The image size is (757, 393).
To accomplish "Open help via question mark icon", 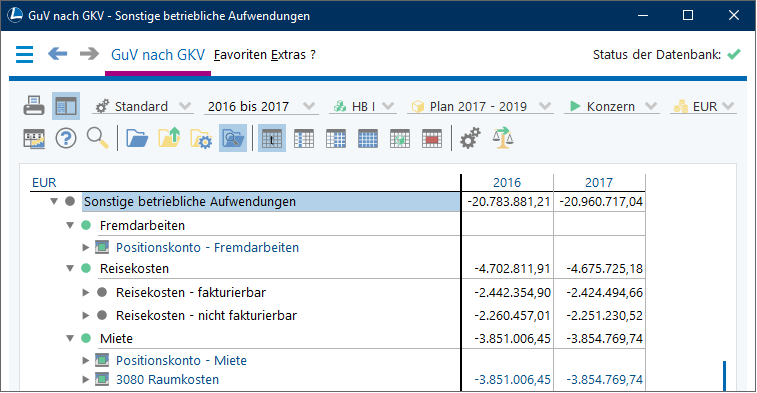I will point(66,139).
